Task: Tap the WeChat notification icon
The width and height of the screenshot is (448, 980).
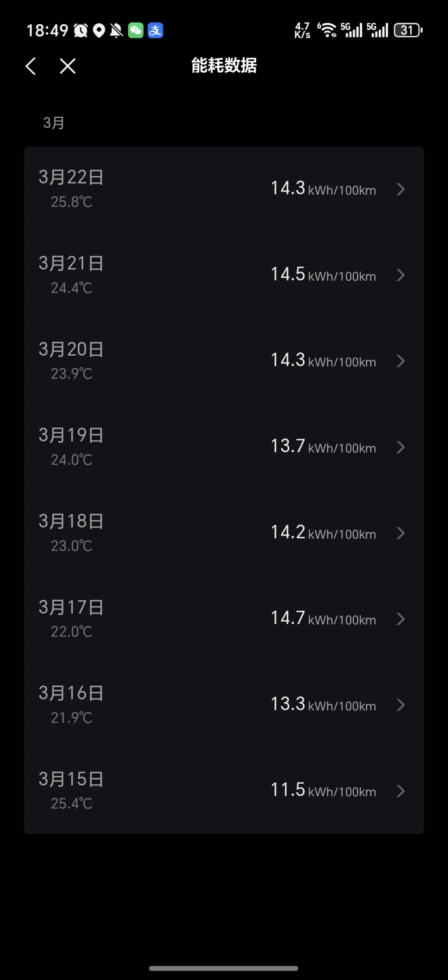Action: [x=136, y=30]
